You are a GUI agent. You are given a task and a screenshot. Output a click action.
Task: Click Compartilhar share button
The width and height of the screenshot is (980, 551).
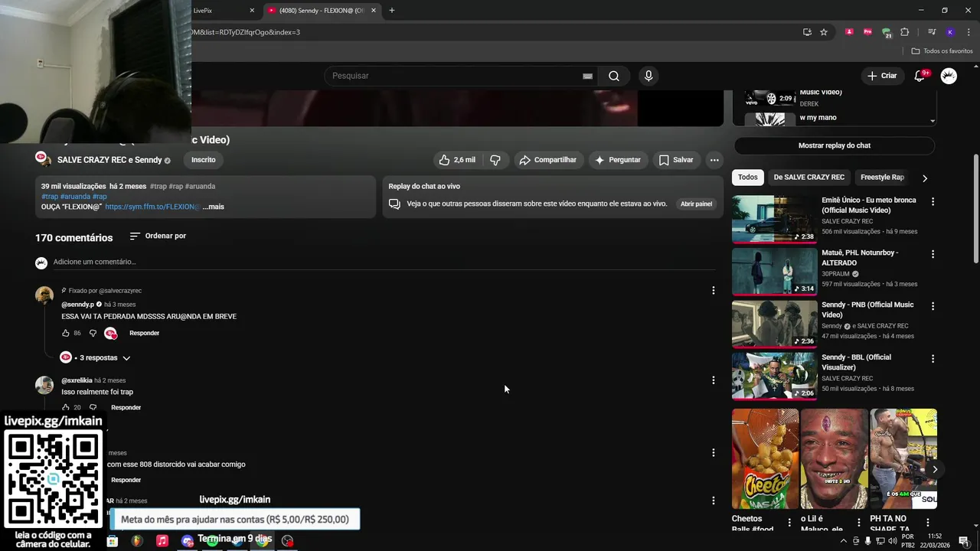(x=547, y=160)
